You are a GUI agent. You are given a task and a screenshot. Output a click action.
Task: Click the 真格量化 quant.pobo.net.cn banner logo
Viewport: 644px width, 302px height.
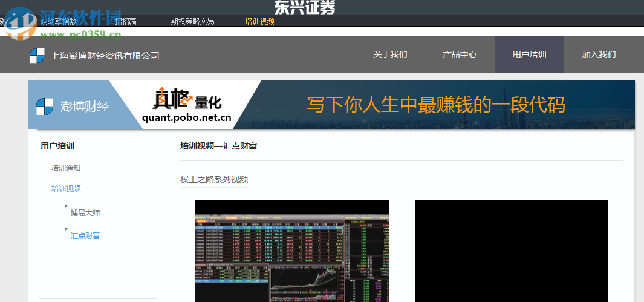187,105
